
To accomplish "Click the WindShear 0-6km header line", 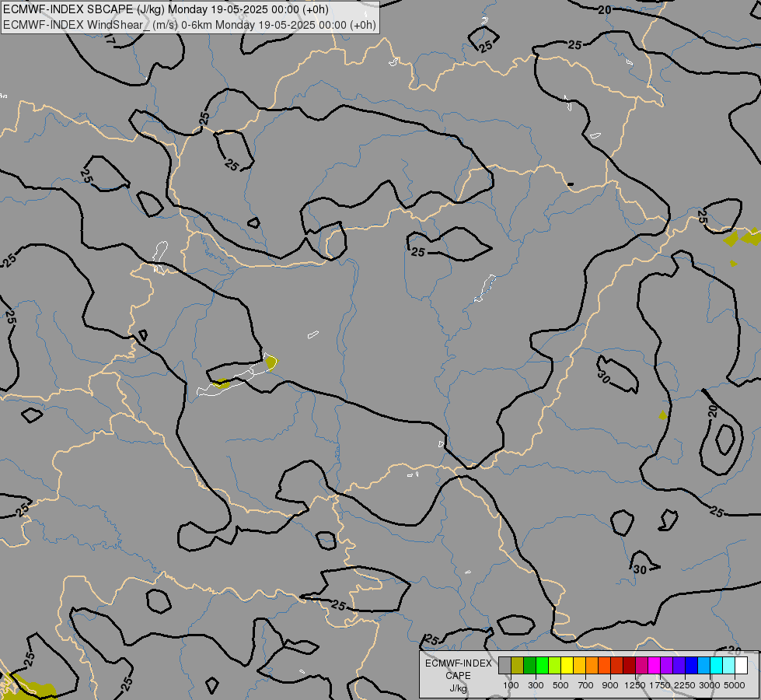I will pyautogui.click(x=190, y=25).
